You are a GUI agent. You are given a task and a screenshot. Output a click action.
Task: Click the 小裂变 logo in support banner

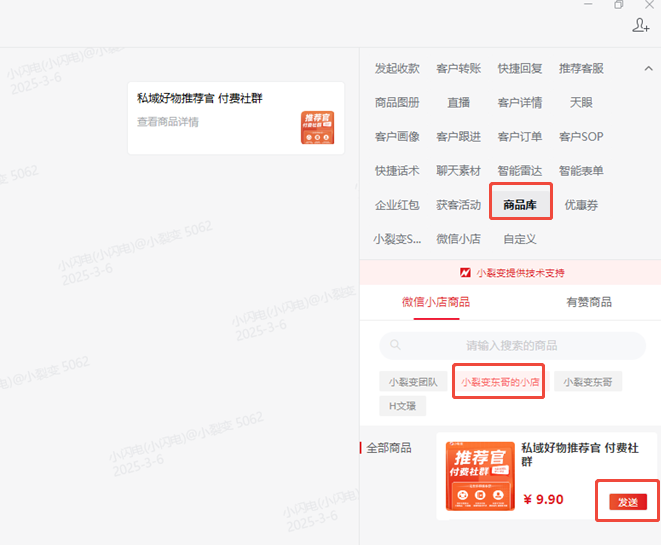click(465, 273)
